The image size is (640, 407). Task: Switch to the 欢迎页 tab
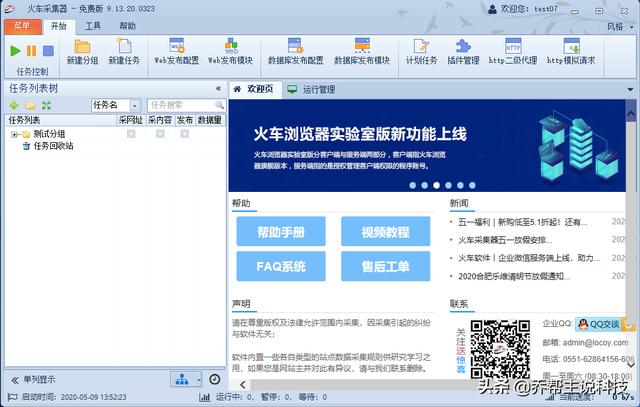[x=256, y=89]
